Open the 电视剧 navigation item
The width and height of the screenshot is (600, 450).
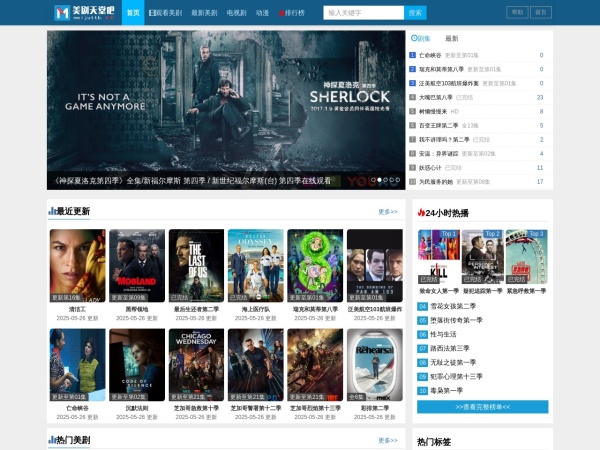236,13
